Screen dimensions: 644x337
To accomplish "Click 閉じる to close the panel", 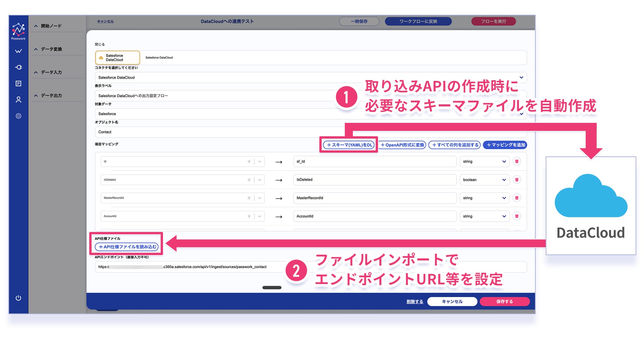I will click(100, 44).
